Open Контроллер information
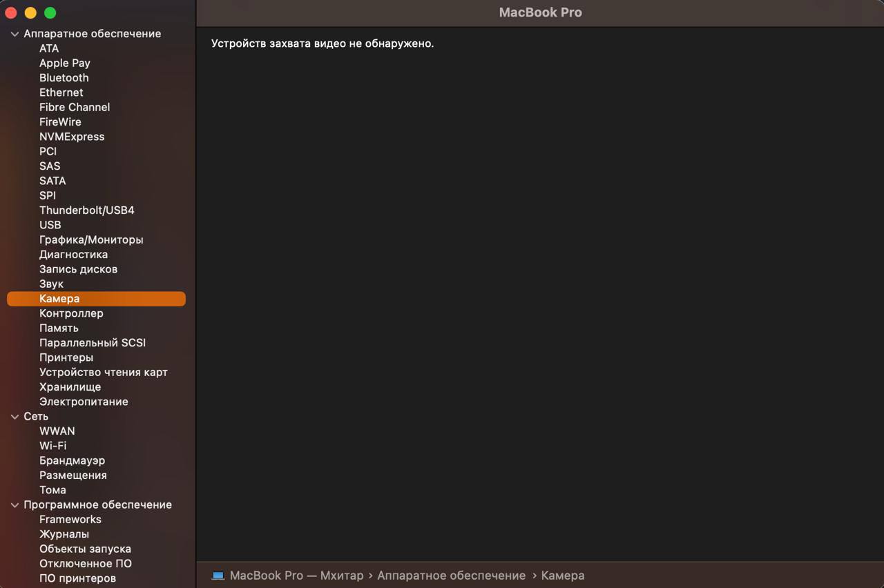Screen dimensions: 884x588 point(71,313)
